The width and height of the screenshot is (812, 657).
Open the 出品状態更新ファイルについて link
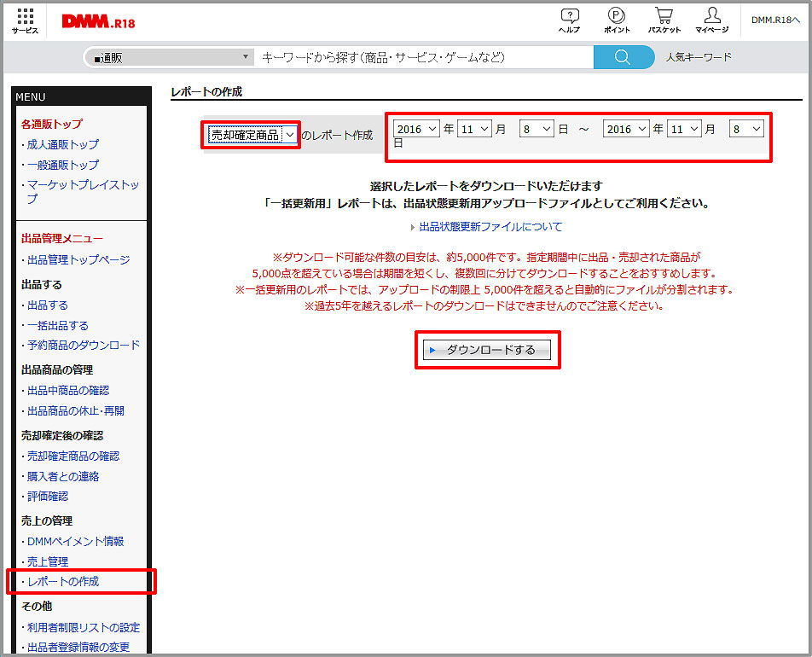pyautogui.click(x=490, y=227)
